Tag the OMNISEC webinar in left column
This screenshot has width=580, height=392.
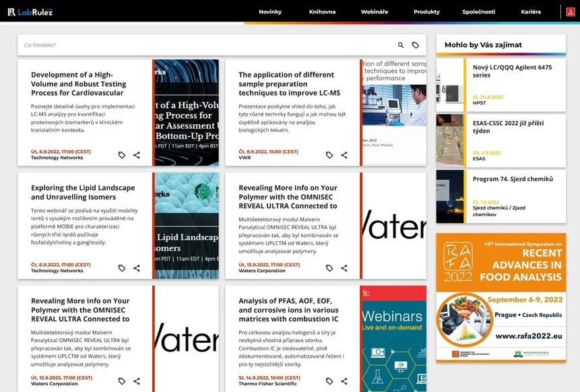(x=122, y=381)
